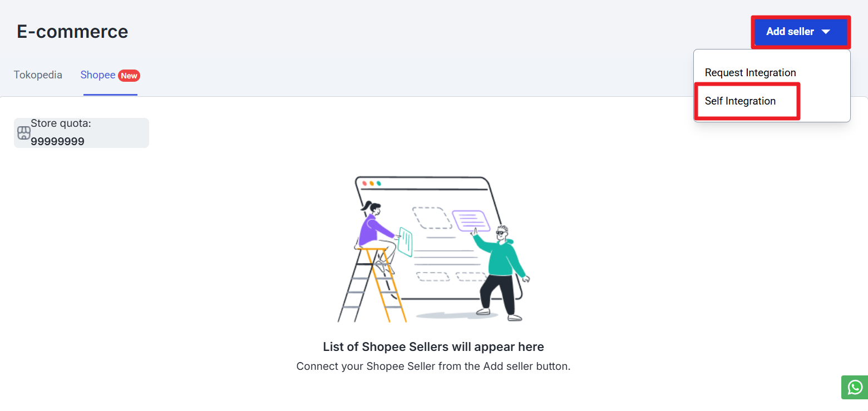Open the WhatsApp chat icon
The width and height of the screenshot is (868, 411).
(x=855, y=387)
